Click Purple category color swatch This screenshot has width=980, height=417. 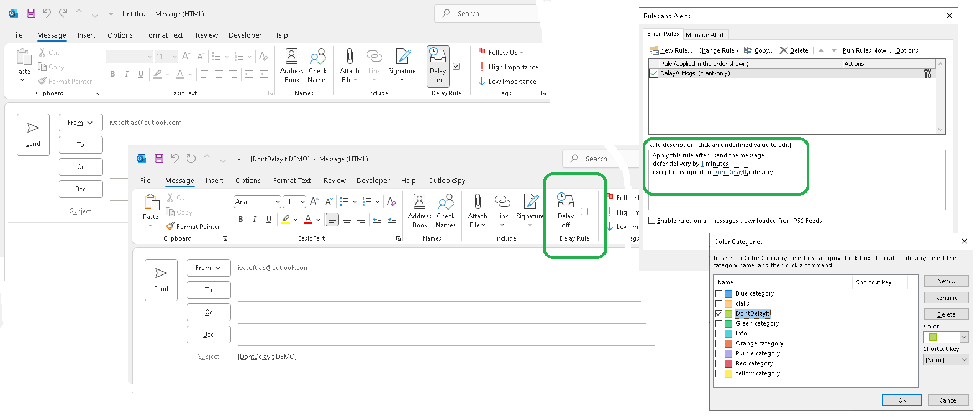[x=728, y=354]
